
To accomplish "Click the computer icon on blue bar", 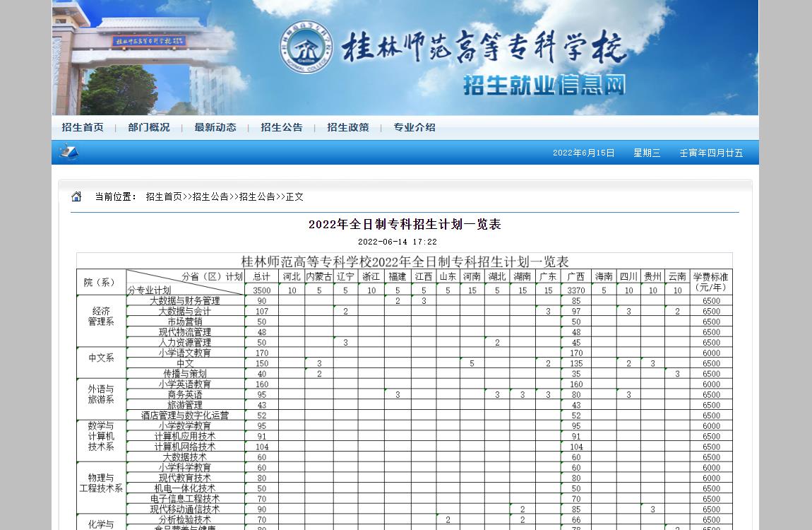I will click(x=68, y=152).
